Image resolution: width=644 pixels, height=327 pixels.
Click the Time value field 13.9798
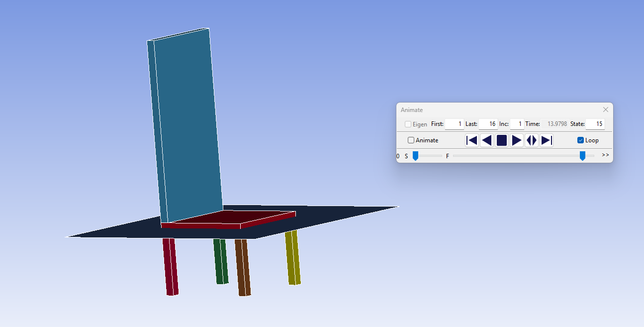pos(555,124)
